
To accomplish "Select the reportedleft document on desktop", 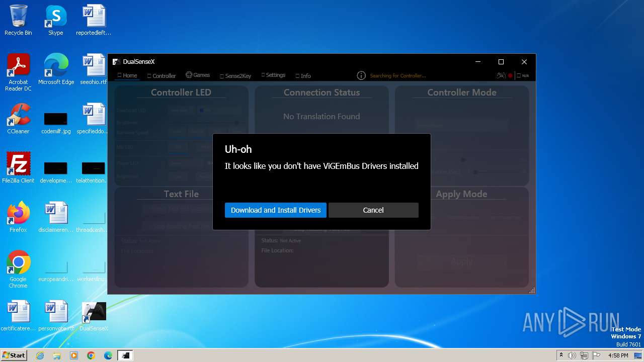I will (94, 20).
